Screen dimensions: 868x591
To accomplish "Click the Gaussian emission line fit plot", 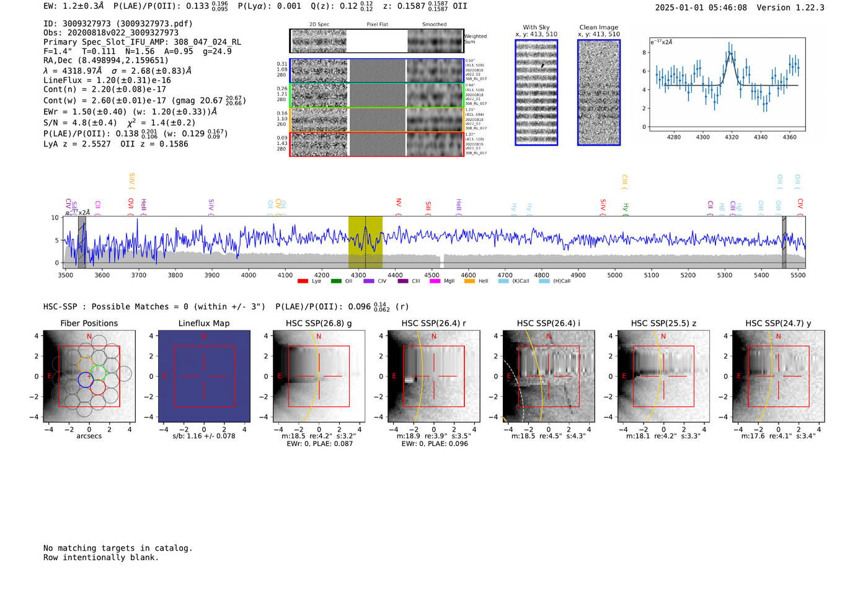I will pyautogui.click(x=727, y=84).
